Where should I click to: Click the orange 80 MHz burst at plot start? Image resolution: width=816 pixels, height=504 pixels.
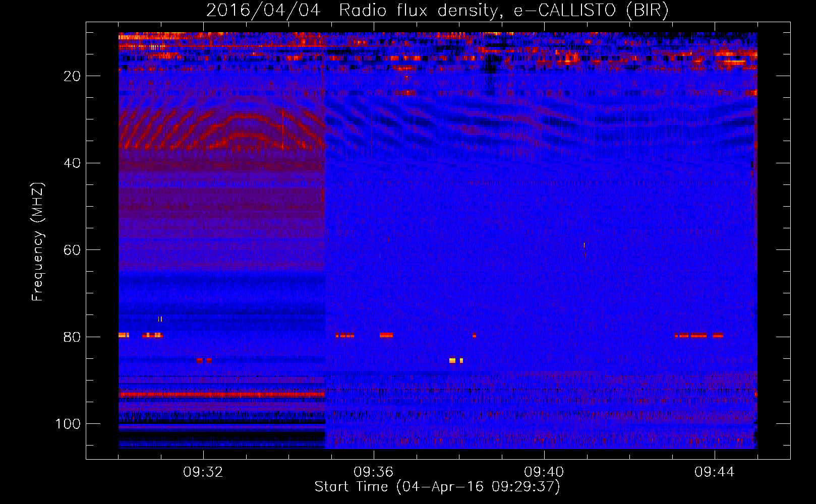(124, 335)
